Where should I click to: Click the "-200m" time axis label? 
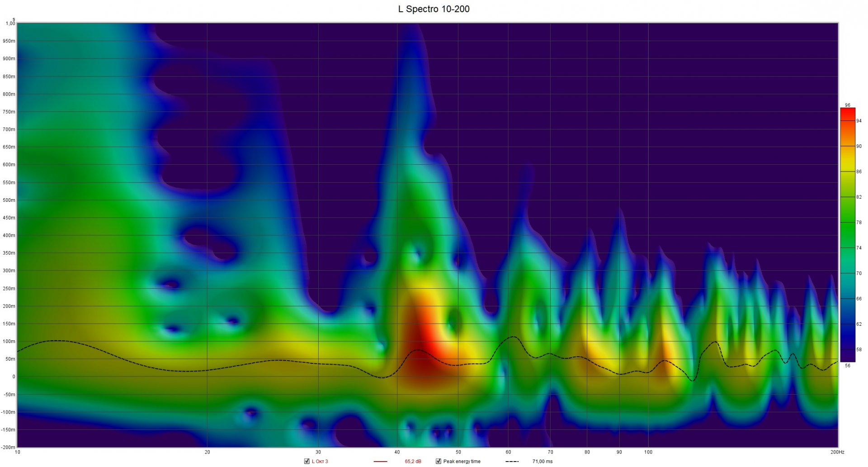8,447
